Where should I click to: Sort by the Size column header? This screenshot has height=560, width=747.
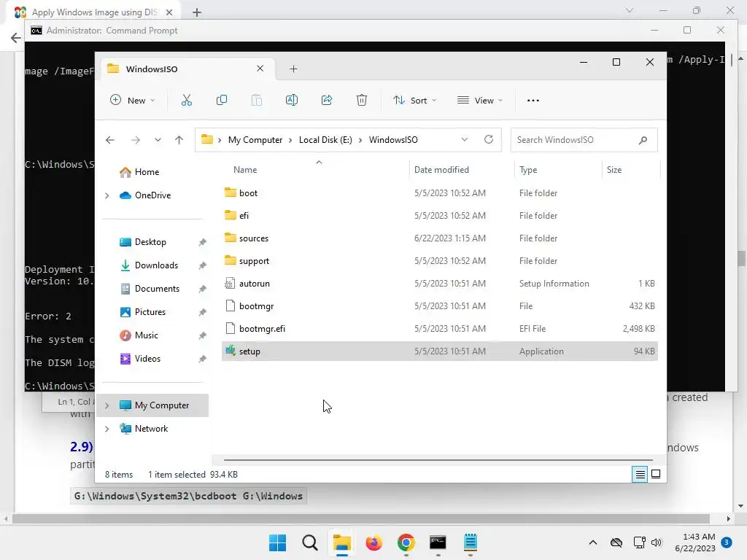click(x=614, y=170)
